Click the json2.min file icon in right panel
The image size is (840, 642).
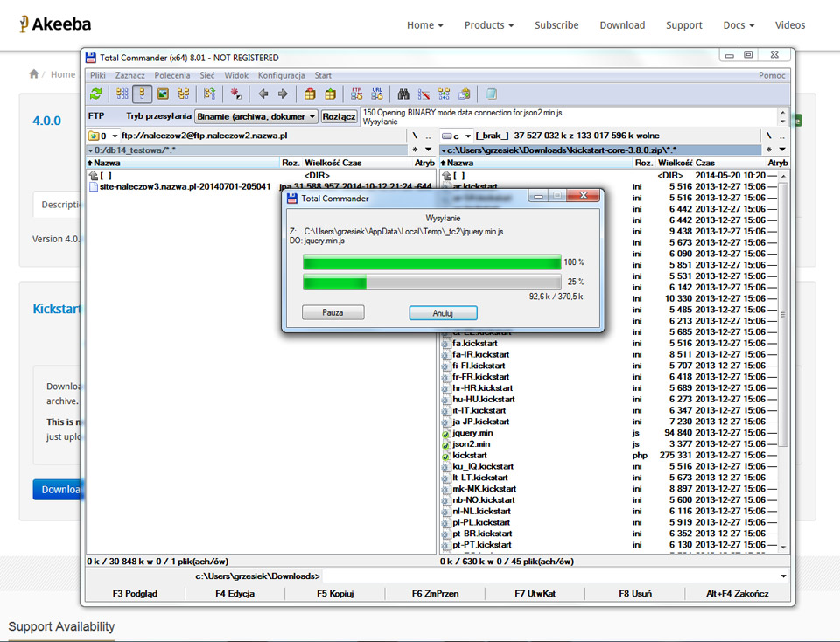[445, 444]
